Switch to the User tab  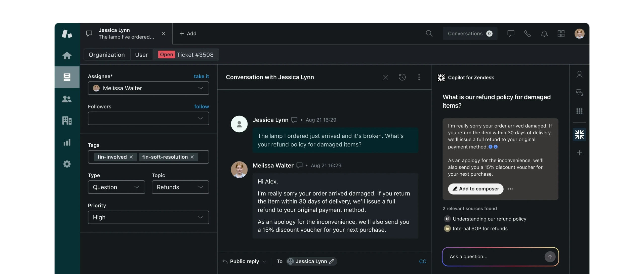(x=141, y=55)
